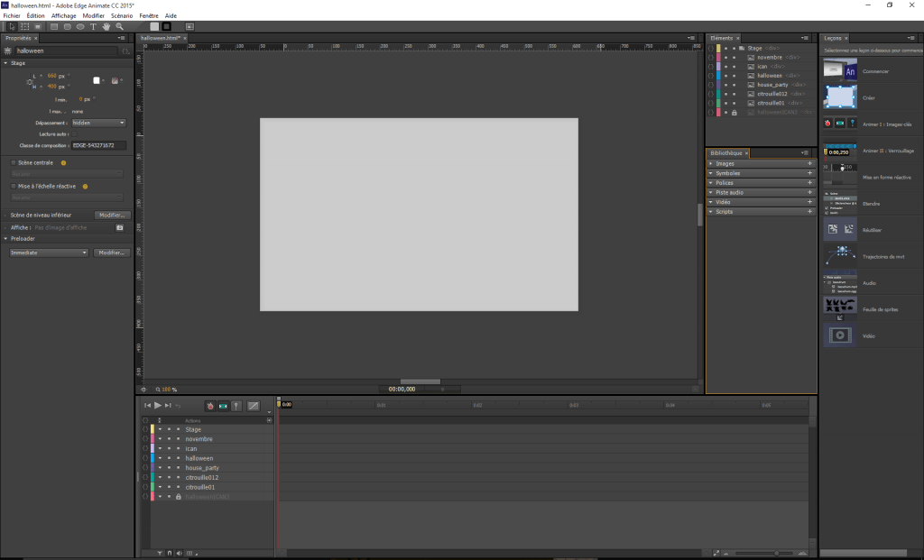The image size is (924, 560).
Task: Open actions for halloween in Elements panel
Action: (x=711, y=76)
